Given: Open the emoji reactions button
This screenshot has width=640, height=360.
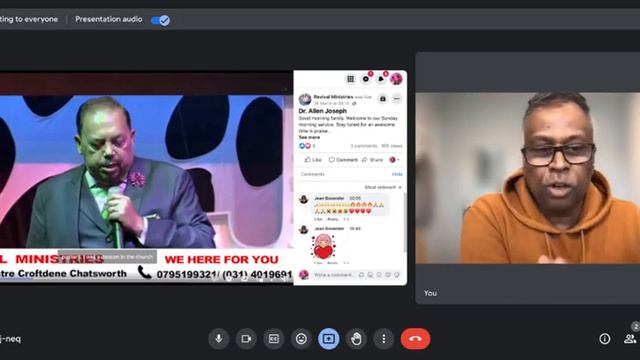Looking at the screenshot, I should coord(301,339).
